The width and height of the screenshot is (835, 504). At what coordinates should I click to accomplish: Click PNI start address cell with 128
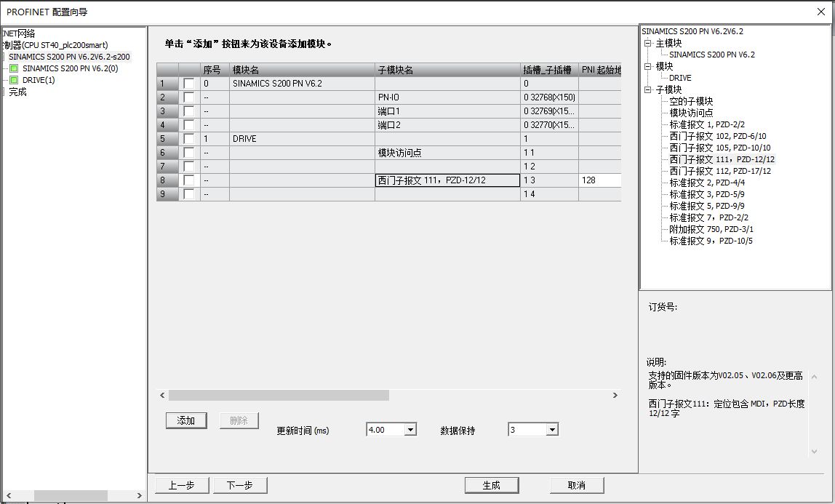(x=599, y=180)
